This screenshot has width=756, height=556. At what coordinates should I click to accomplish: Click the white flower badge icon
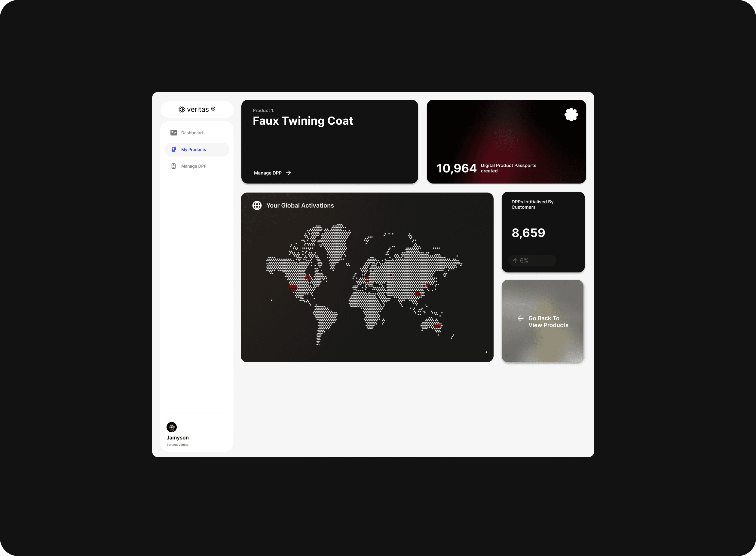571,114
